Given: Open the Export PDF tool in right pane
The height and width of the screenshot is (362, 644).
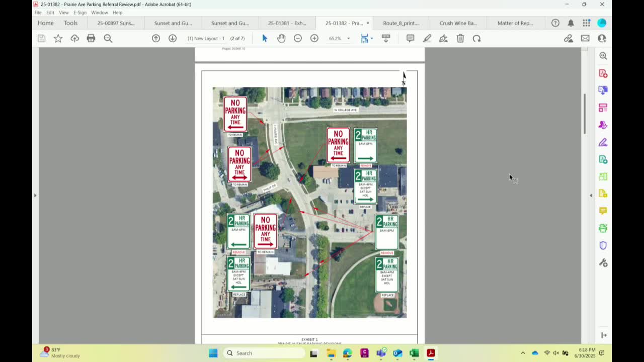Looking at the screenshot, I should [x=603, y=90].
